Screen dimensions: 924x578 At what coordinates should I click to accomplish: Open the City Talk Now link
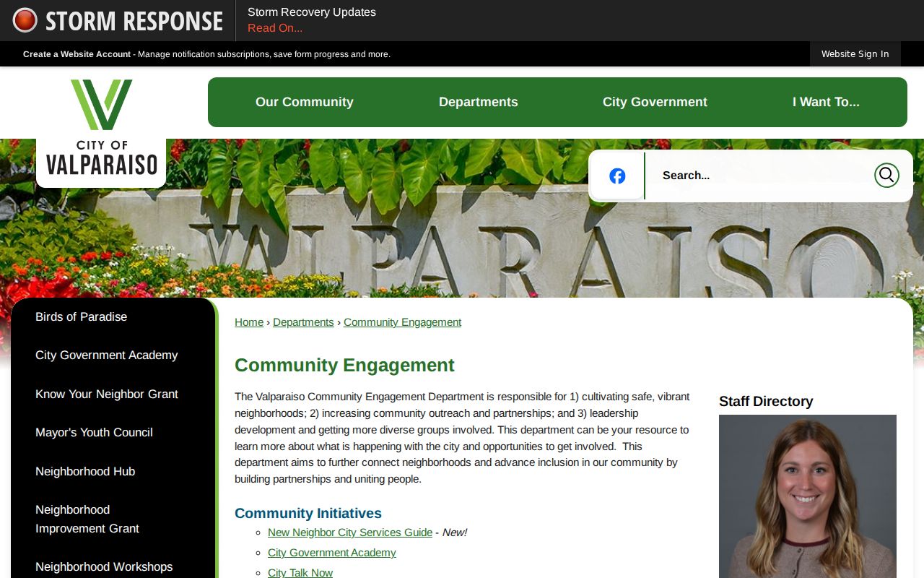(300, 572)
